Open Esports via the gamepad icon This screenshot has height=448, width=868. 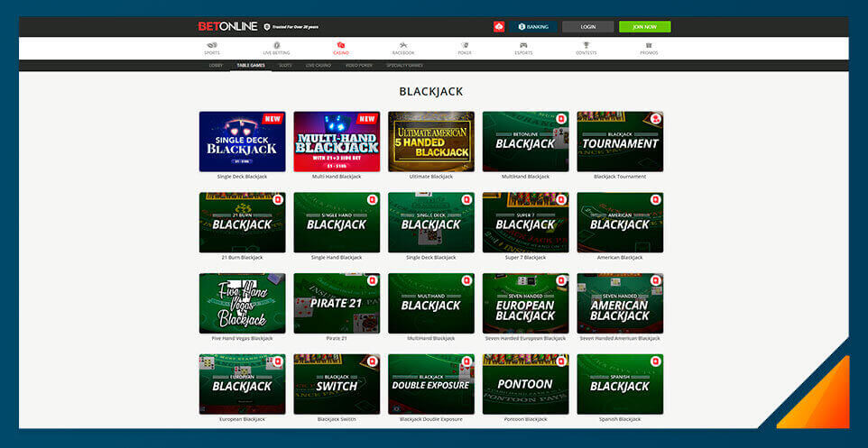(523, 45)
